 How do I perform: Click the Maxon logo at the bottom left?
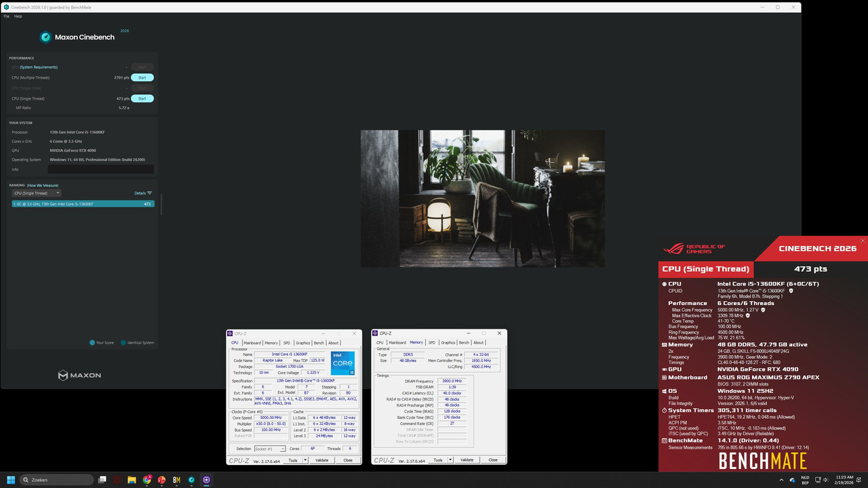click(79, 375)
